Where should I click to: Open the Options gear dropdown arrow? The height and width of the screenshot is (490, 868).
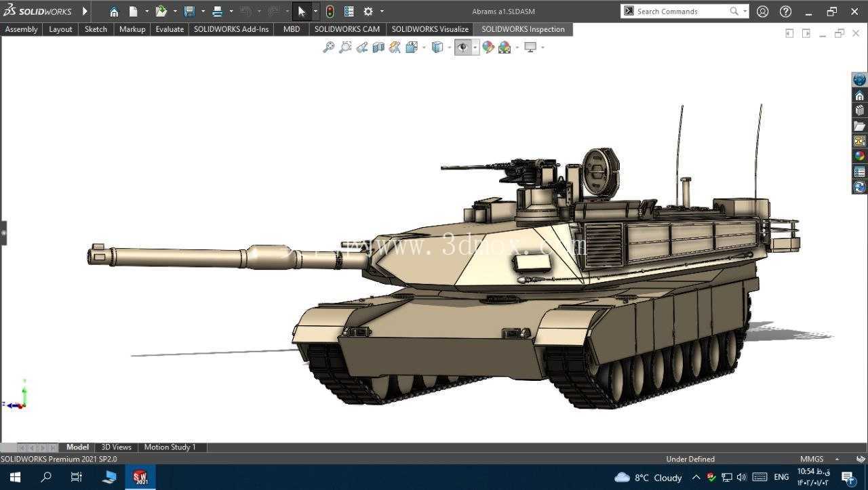382,12
